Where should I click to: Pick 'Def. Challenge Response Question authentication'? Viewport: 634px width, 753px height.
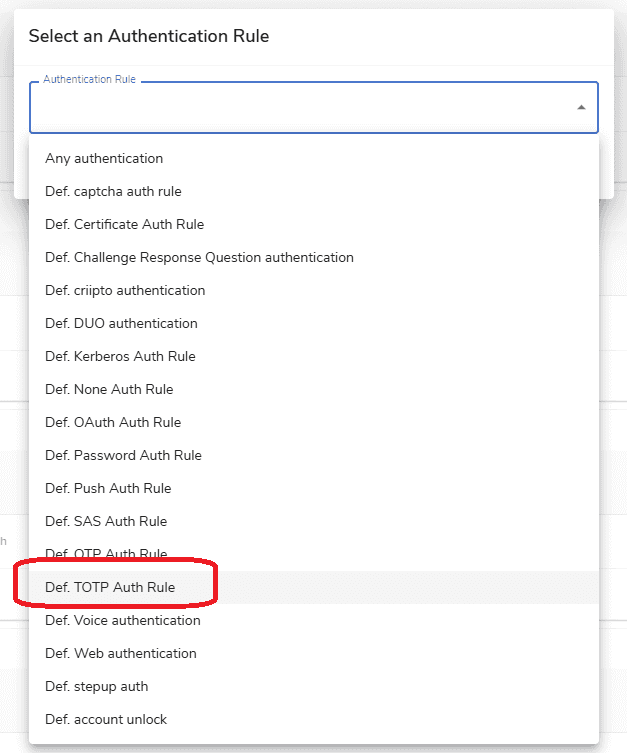tap(199, 257)
